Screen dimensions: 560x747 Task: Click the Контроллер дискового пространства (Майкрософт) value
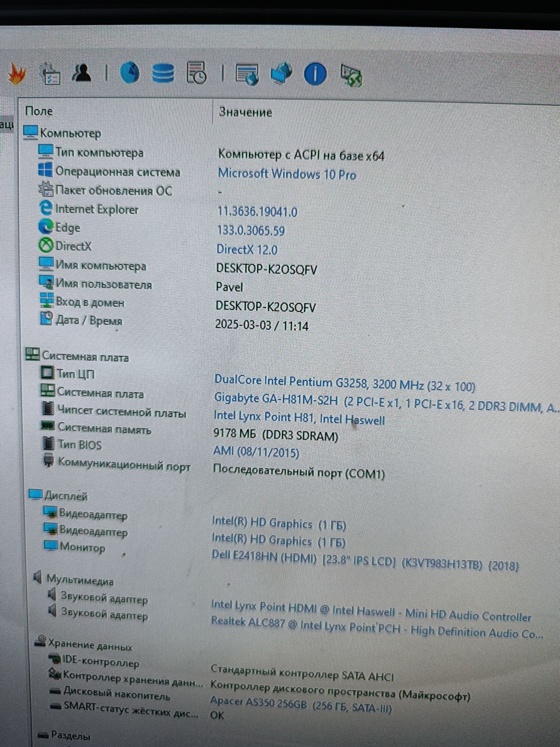340,691
